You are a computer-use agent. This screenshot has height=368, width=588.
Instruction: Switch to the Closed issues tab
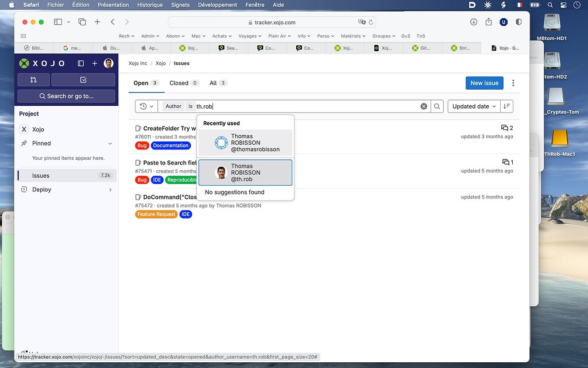point(180,83)
